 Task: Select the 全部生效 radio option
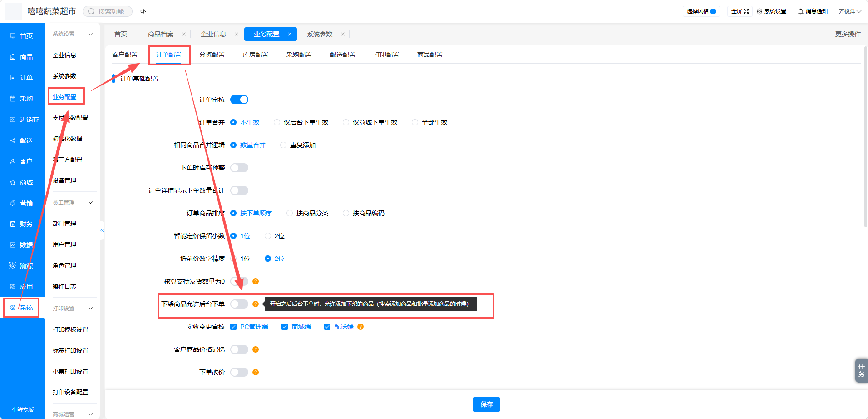click(x=415, y=122)
